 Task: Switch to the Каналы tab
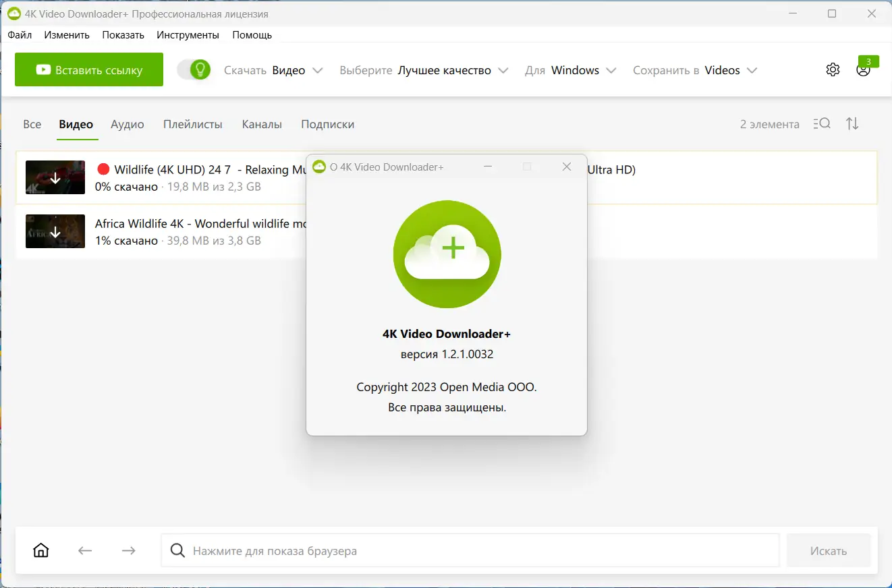pos(262,124)
